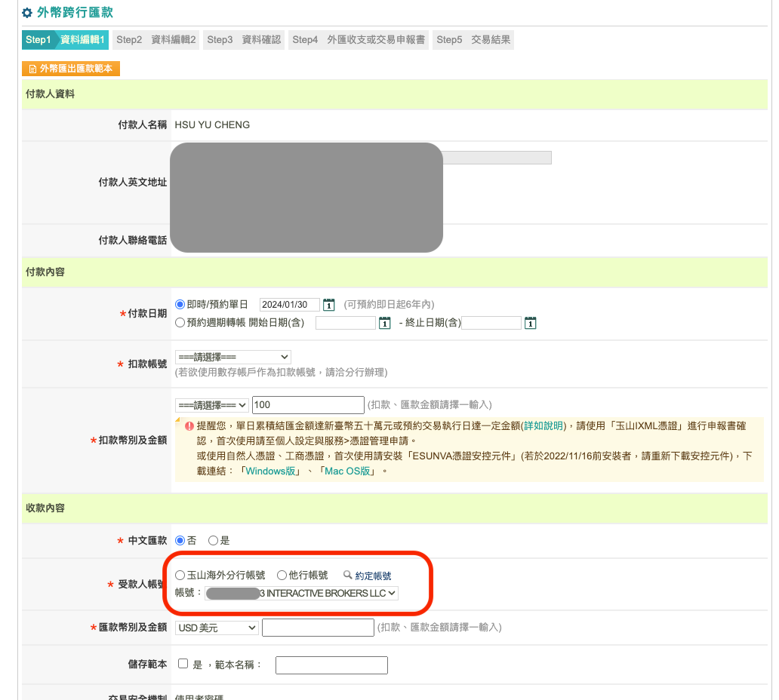Go to Step2 資料編輯2 tab
The image size is (779, 700).
pos(156,40)
